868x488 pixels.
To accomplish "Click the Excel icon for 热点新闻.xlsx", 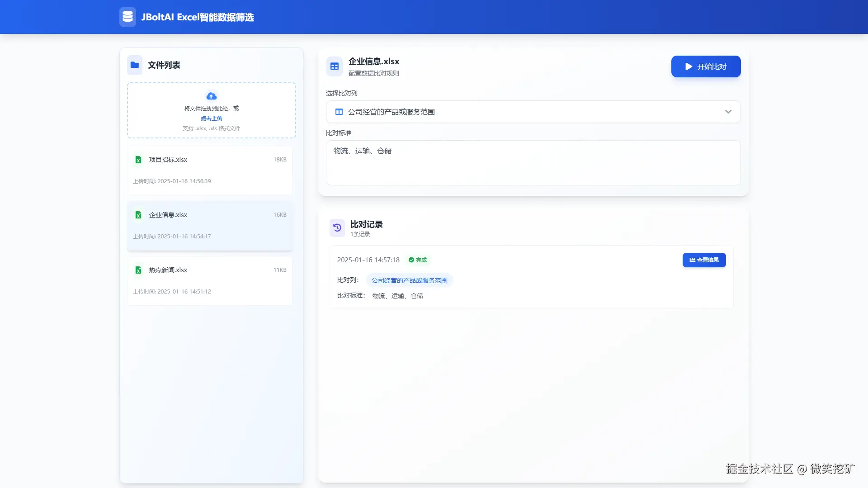I will tap(138, 270).
